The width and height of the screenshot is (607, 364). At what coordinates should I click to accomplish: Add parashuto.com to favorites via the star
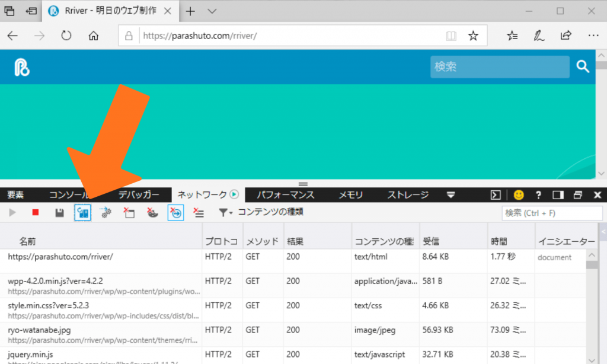[473, 36]
